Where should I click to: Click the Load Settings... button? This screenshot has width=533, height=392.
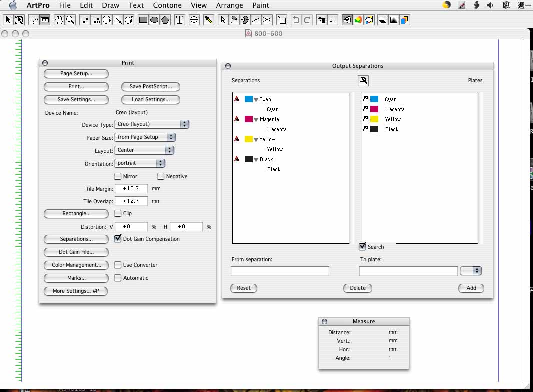[x=151, y=99]
